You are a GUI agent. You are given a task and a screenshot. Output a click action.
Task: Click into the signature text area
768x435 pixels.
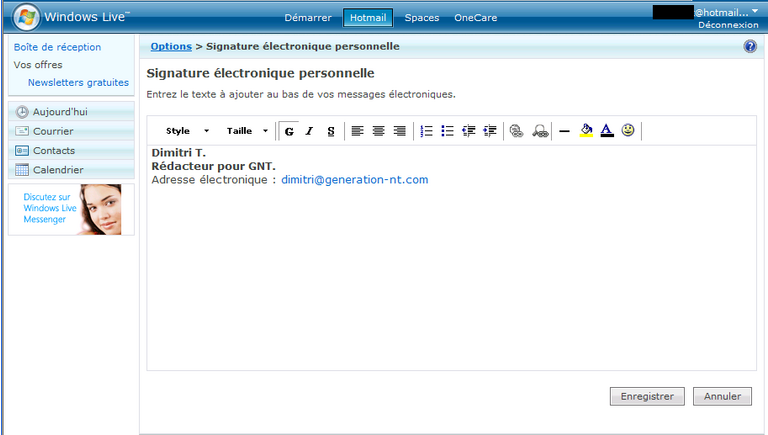pyautogui.click(x=452, y=258)
